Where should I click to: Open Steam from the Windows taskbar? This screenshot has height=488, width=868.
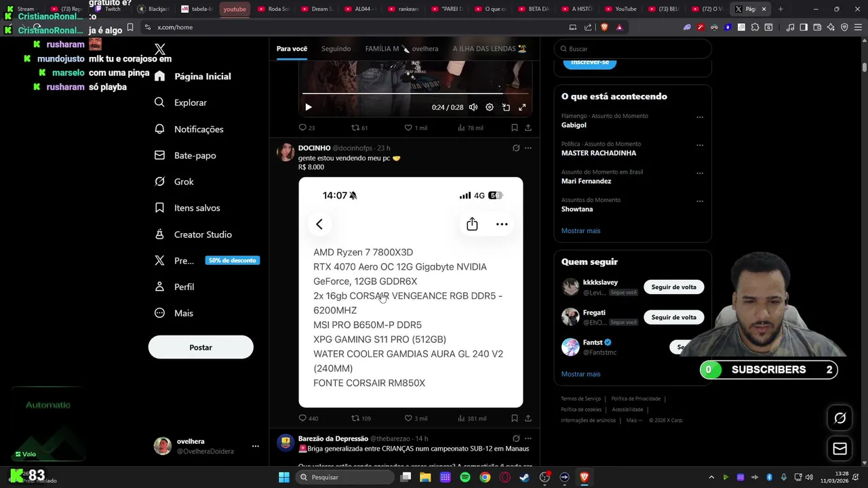524,477
